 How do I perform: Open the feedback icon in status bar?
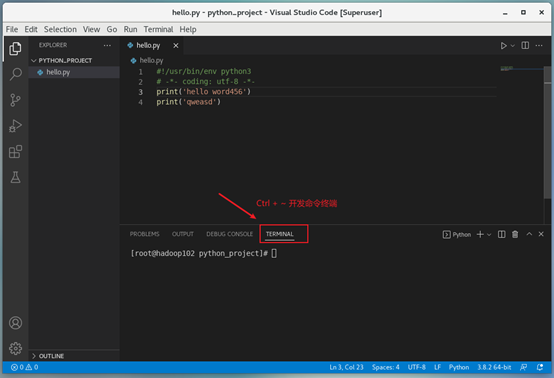coord(524,367)
